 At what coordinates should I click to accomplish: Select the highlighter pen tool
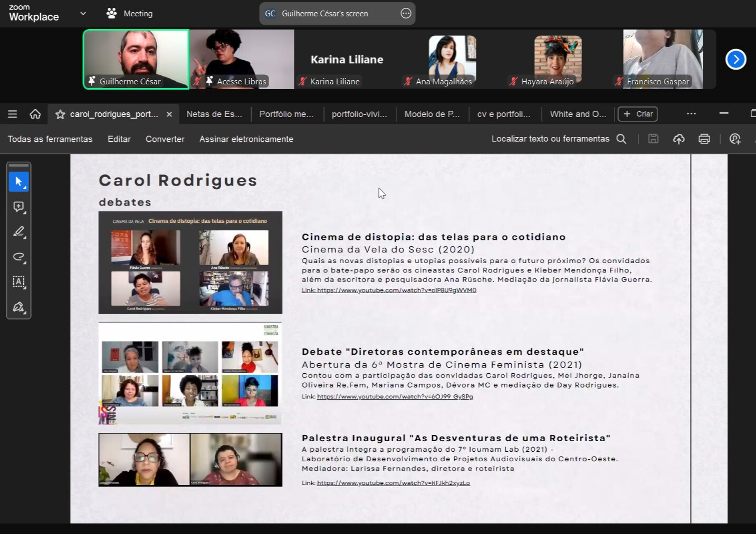tap(18, 232)
